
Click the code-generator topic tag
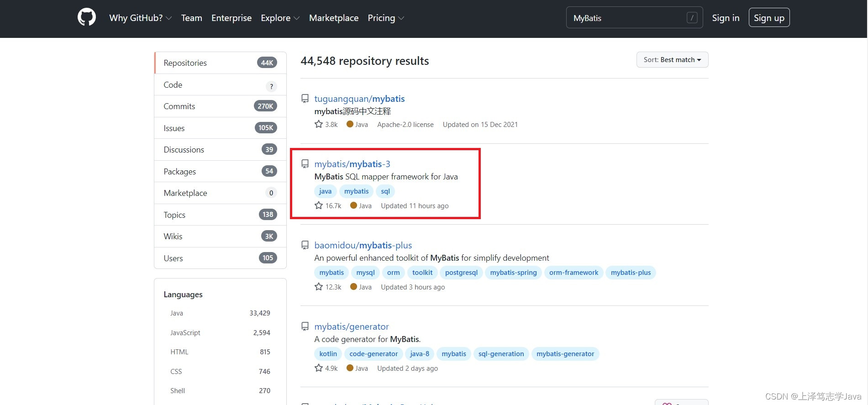tap(374, 354)
